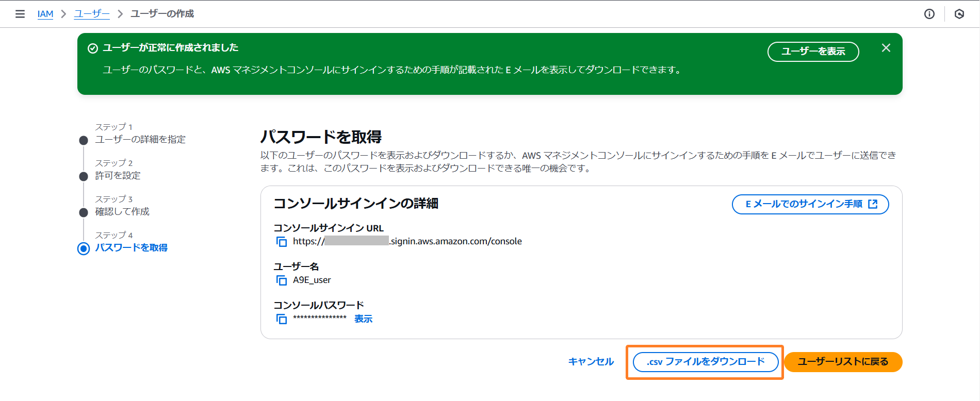Click the hexagon settings icon in header
Image resolution: width=980 pixels, height=401 pixels.
(x=959, y=14)
